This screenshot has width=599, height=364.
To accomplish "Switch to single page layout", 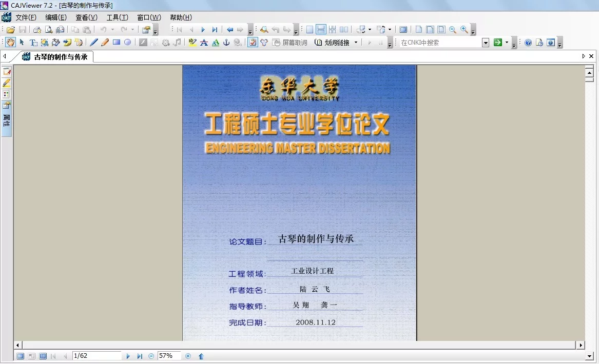I will click(310, 30).
